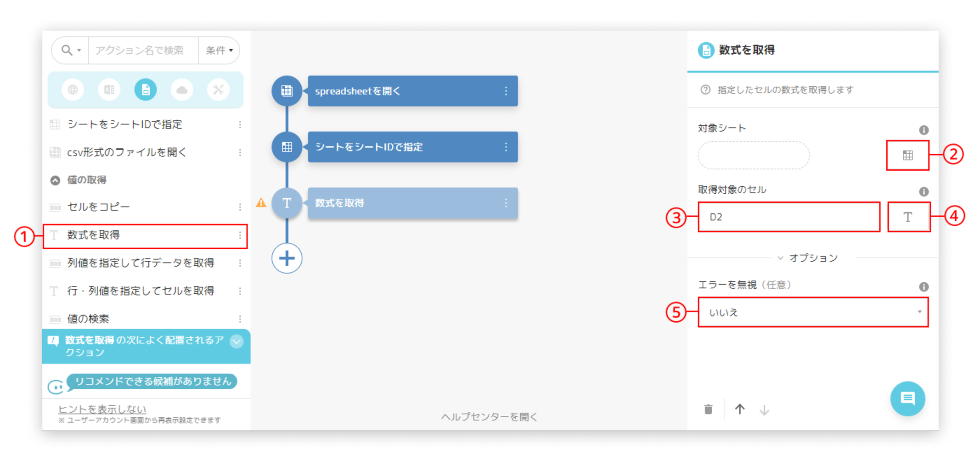Image resolution: width=980 pixels, height=459 pixels.
Task: Open menu for the 'シートをシートIDで指定' step
Action: pos(506,147)
